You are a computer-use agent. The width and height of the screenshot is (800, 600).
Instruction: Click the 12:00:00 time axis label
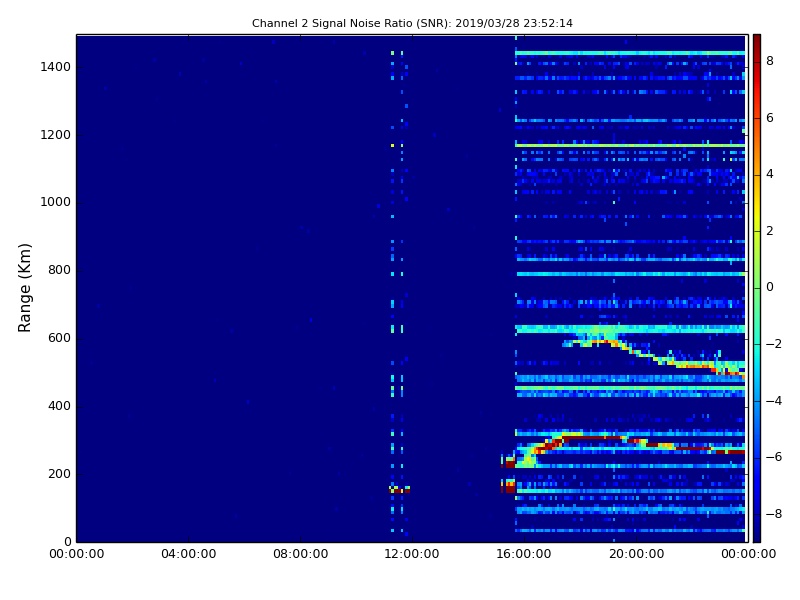pyautogui.click(x=412, y=554)
